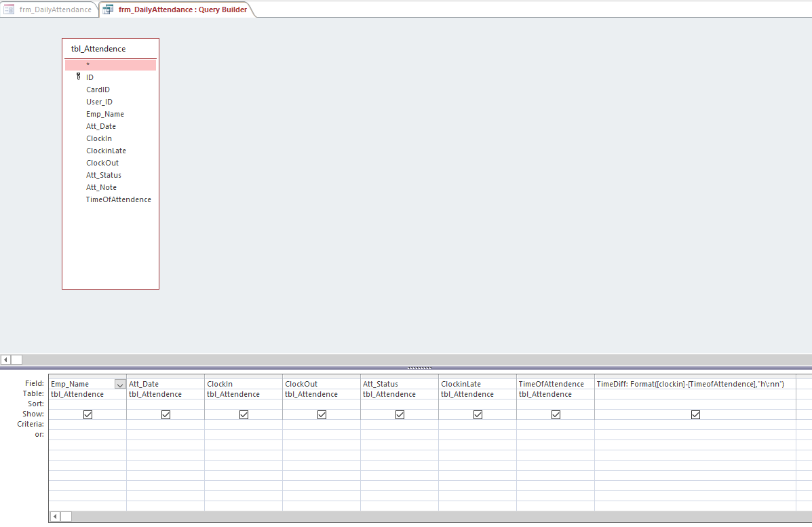Uncheck Show for the Emp_Name column

[88, 414]
